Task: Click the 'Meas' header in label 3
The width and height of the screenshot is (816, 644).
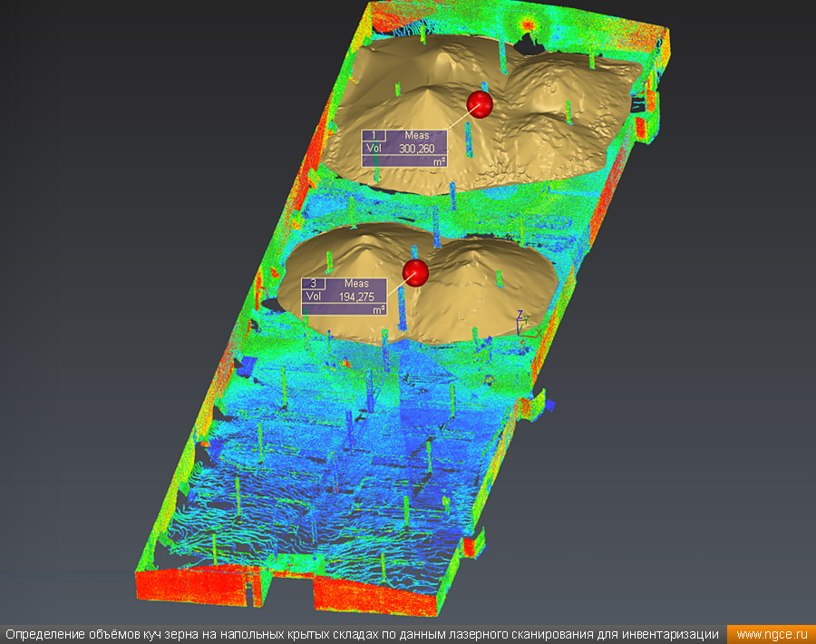Action: 356,284
